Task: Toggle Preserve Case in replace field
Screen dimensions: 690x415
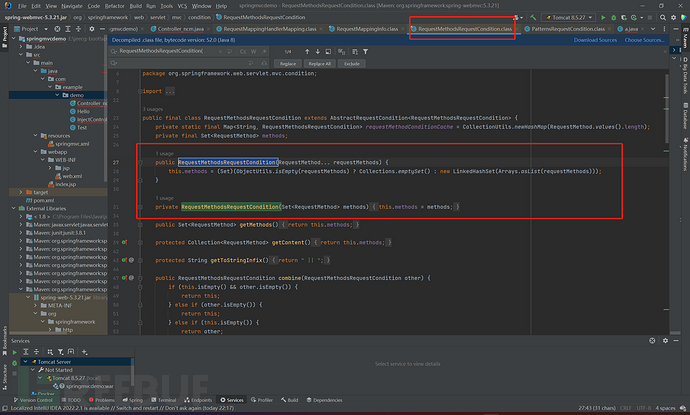Action: tap(264, 64)
